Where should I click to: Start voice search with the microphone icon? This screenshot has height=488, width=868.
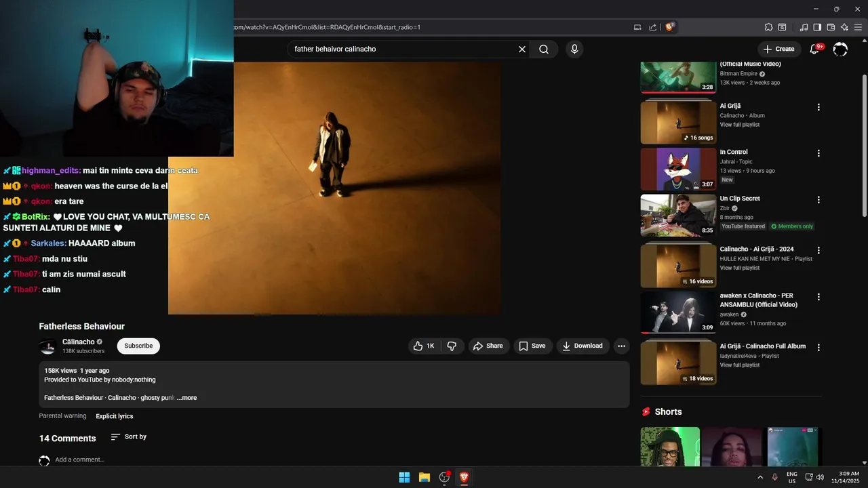coord(574,49)
